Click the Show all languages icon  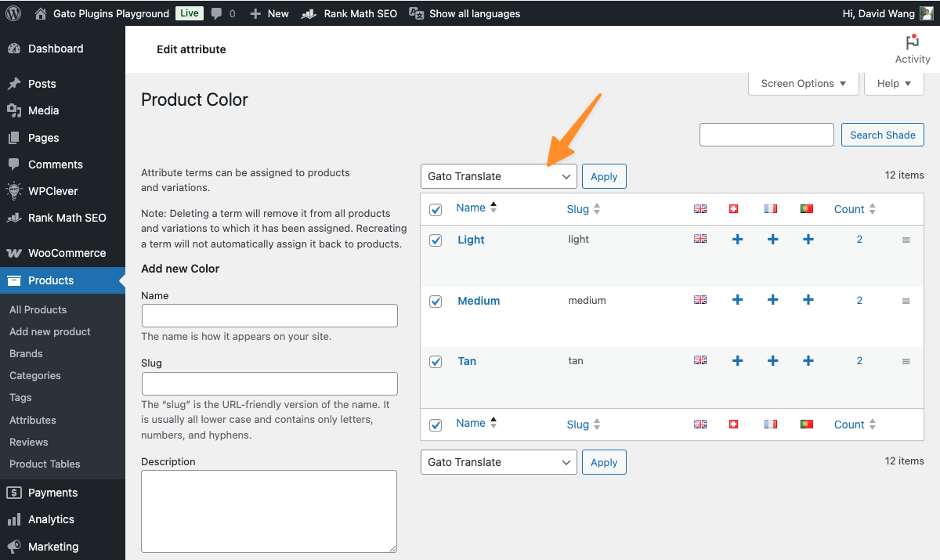[x=417, y=13]
